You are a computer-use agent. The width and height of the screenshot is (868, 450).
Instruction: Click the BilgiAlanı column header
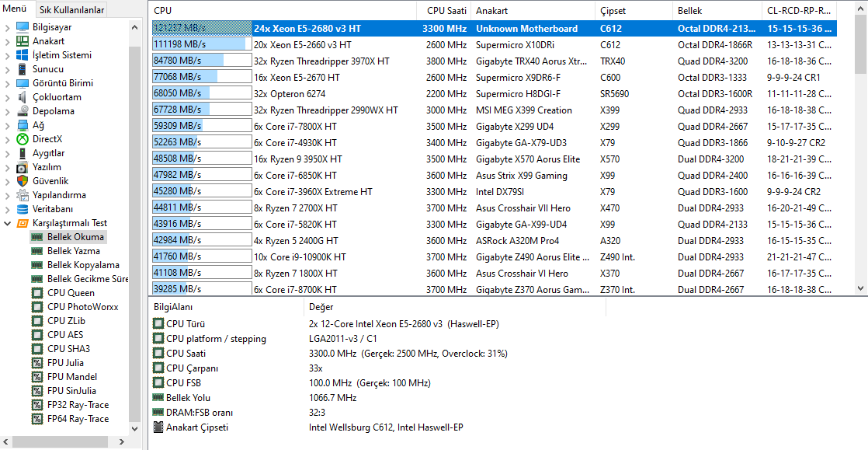227,307
